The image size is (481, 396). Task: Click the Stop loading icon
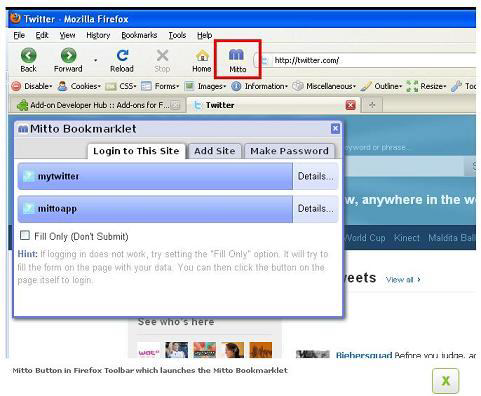[162, 60]
